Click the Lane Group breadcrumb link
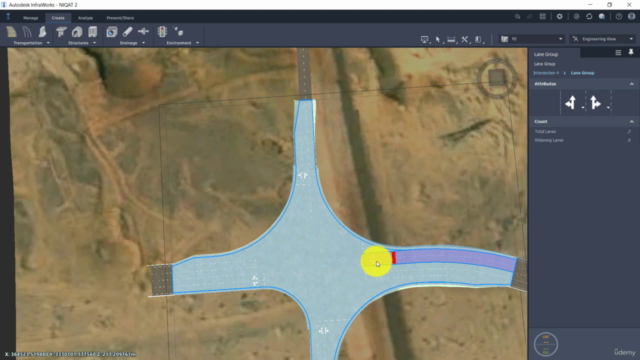This screenshot has height=360, width=640. pyautogui.click(x=582, y=73)
